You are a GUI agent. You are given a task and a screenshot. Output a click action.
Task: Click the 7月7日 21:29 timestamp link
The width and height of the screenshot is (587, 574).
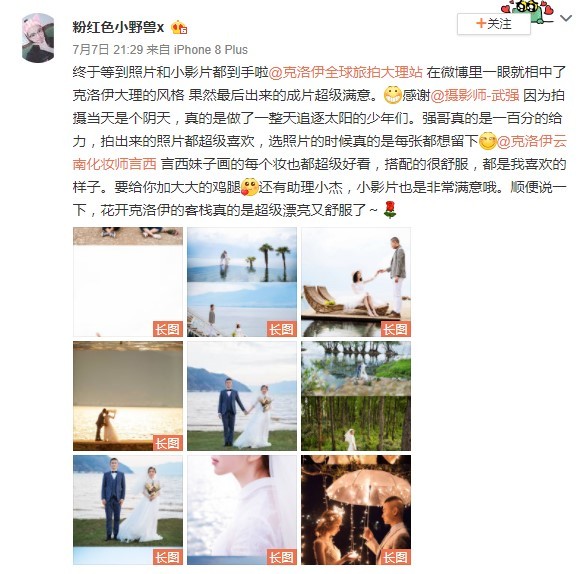click(108, 50)
